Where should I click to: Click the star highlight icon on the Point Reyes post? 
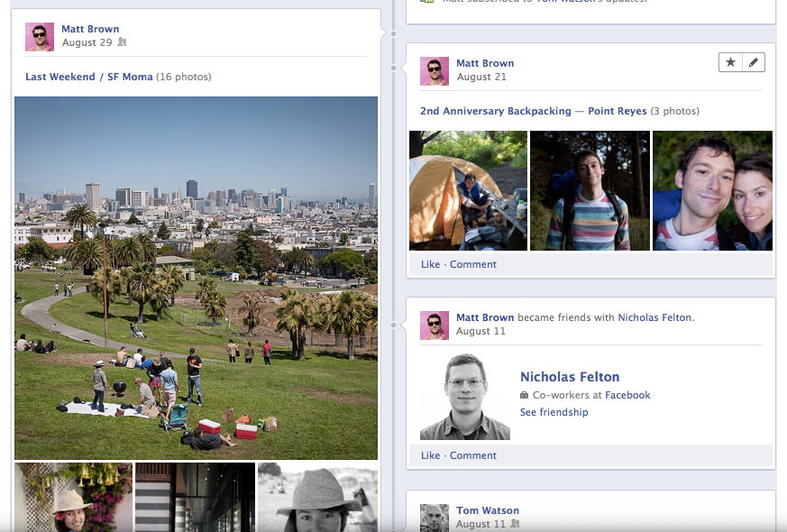pos(730,62)
